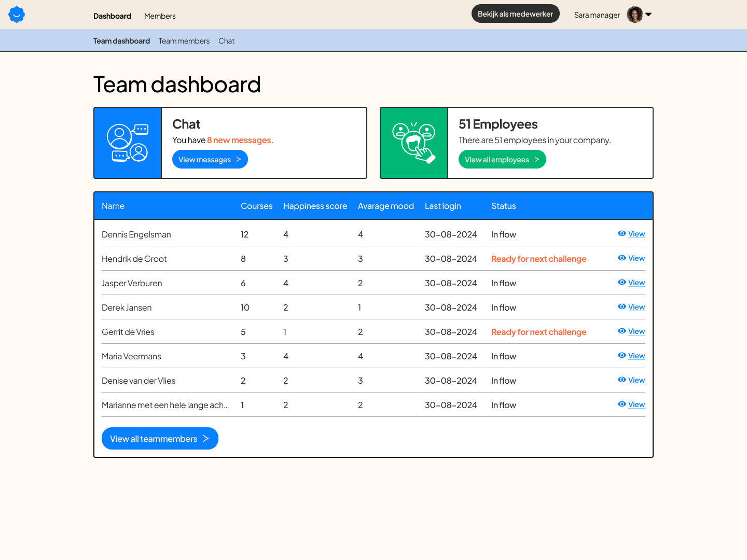Click courses value 10 for Derek Jansen
747x560 pixels.
pyautogui.click(x=245, y=307)
